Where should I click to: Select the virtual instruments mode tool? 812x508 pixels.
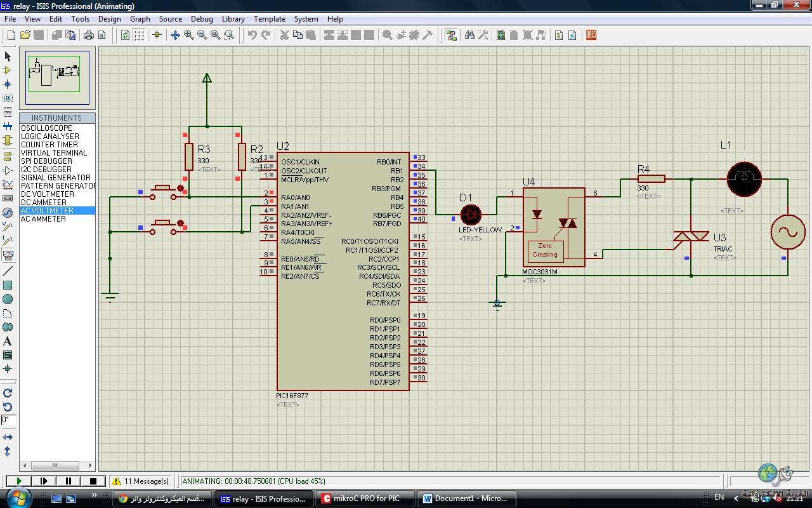pyautogui.click(x=8, y=255)
